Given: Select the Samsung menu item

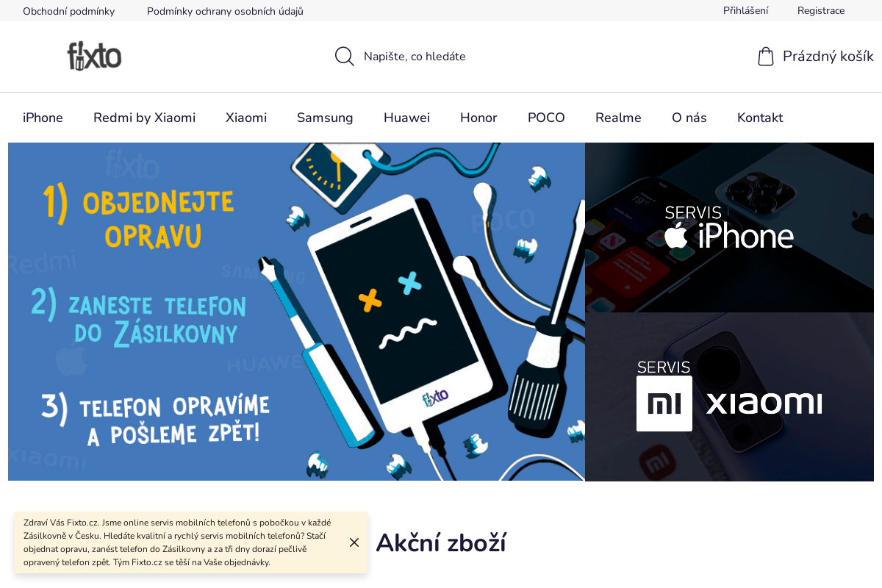Looking at the screenshot, I should pos(325,118).
